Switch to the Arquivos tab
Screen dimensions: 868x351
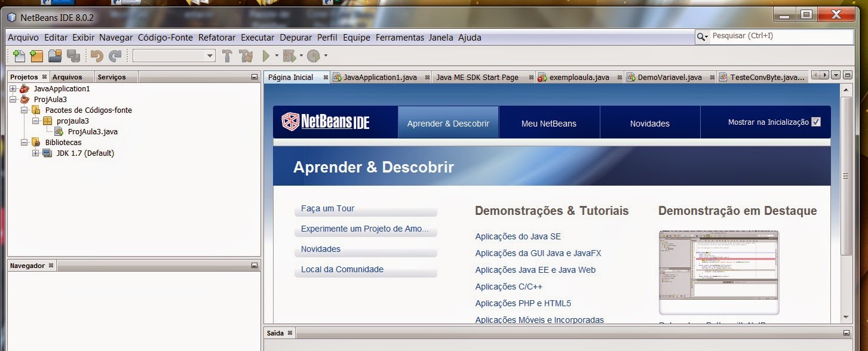(x=72, y=77)
